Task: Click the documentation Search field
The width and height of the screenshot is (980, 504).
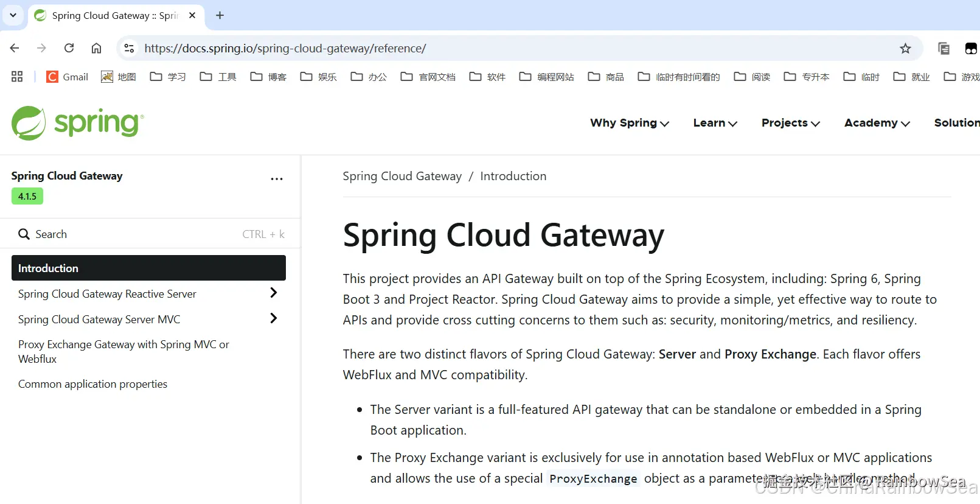Action: 151,234
